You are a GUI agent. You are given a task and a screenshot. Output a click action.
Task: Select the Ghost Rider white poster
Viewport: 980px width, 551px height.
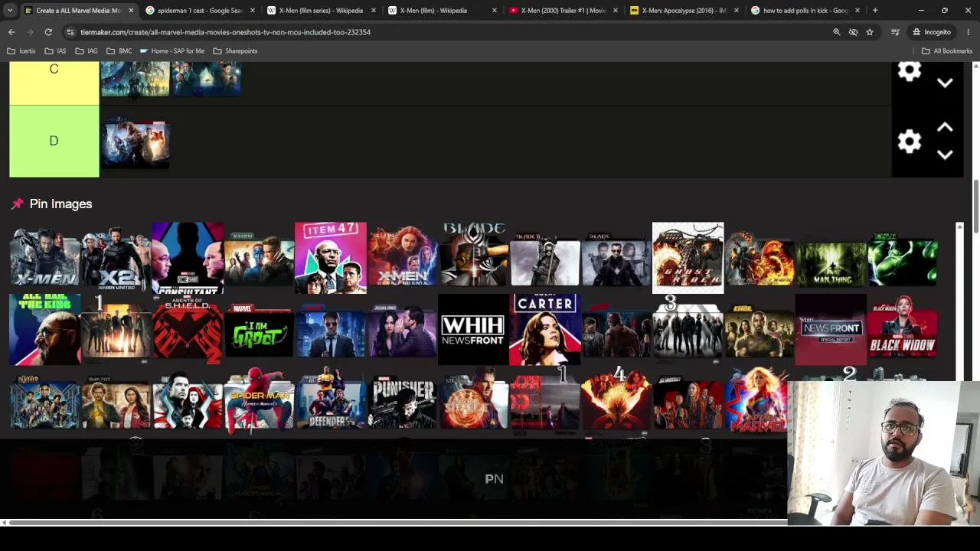pyautogui.click(x=688, y=258)
